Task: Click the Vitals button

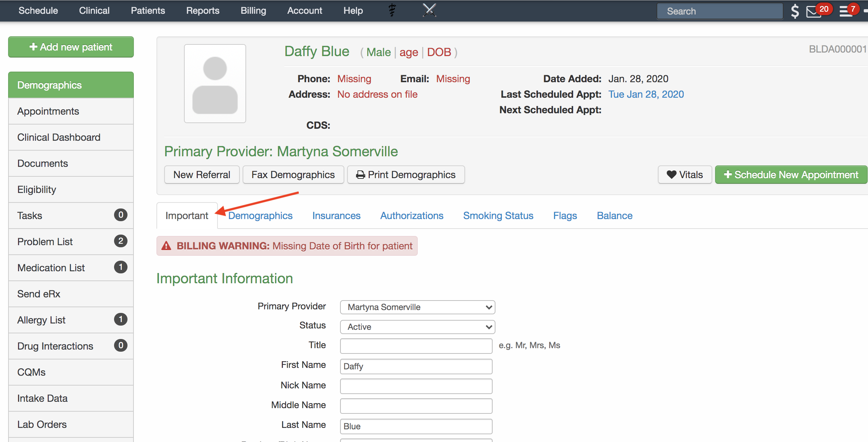Action: [685, 175]
